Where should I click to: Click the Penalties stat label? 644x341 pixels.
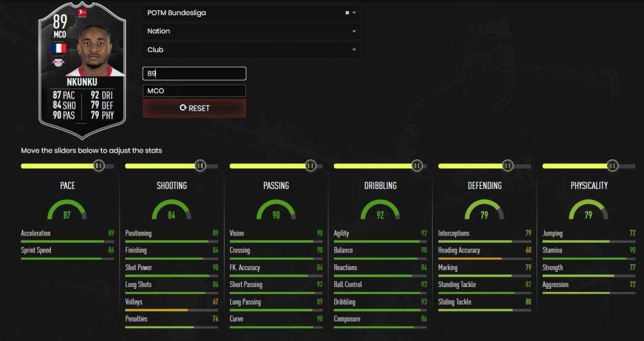click(x=136, y=319)
